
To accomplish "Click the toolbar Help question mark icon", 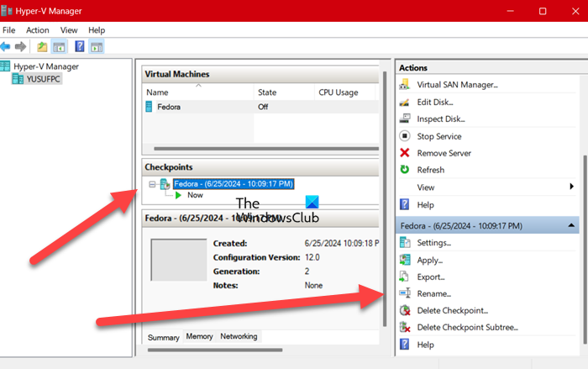I will [80, 46].
